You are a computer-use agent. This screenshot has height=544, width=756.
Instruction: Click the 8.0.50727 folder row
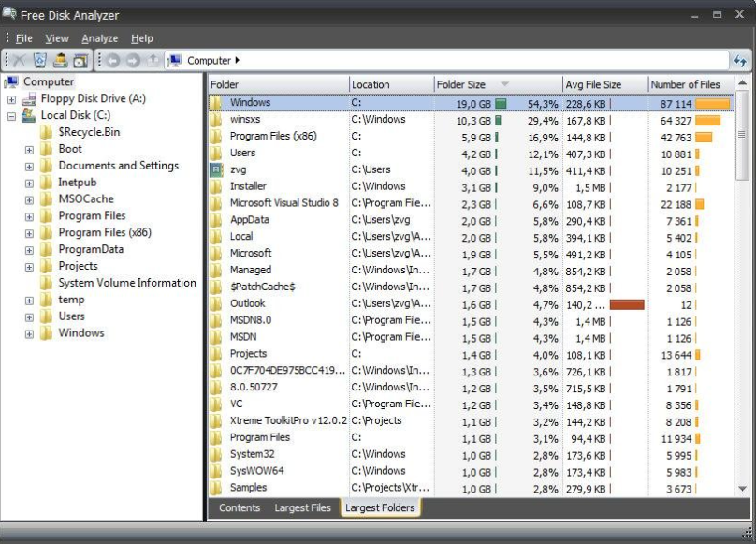tap(471, 387)
